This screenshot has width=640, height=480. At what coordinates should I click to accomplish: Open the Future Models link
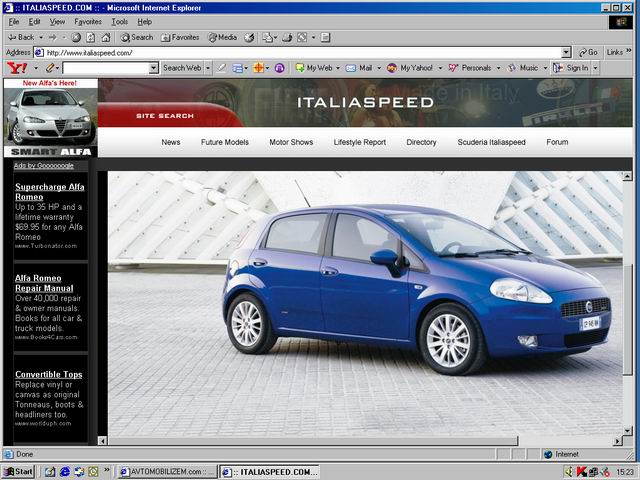click(x=224, y=142)
